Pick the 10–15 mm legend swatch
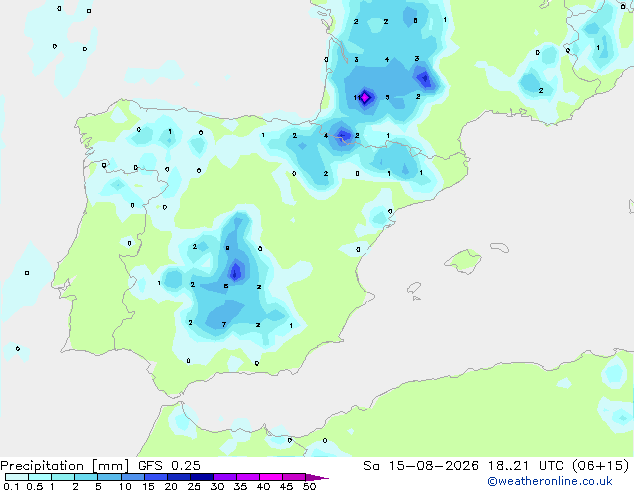 pos(132,477)
